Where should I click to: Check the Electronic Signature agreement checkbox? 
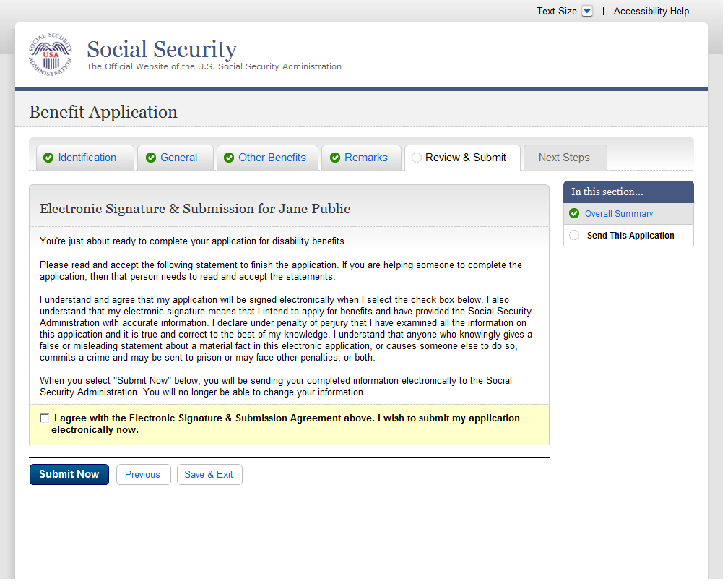(45, 418)
